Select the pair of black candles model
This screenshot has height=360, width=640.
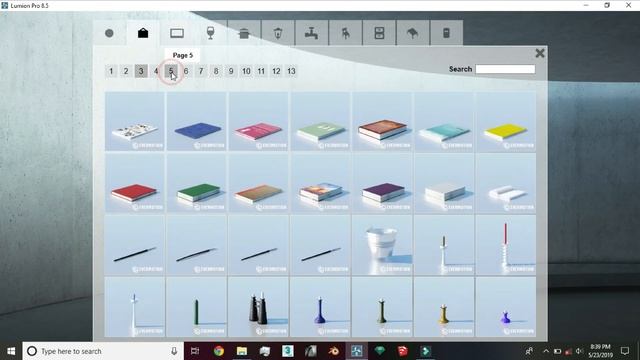point(258,307)
